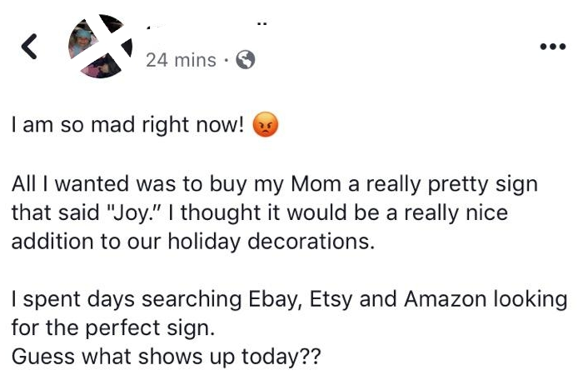Click the "I am so mad right now!" text

point(129,126)
